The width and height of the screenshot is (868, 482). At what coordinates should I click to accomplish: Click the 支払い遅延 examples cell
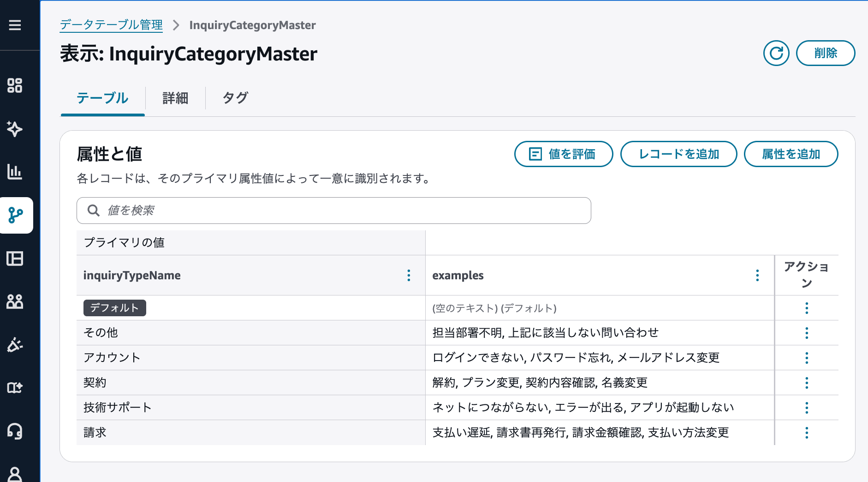click(x=600, y=433)
